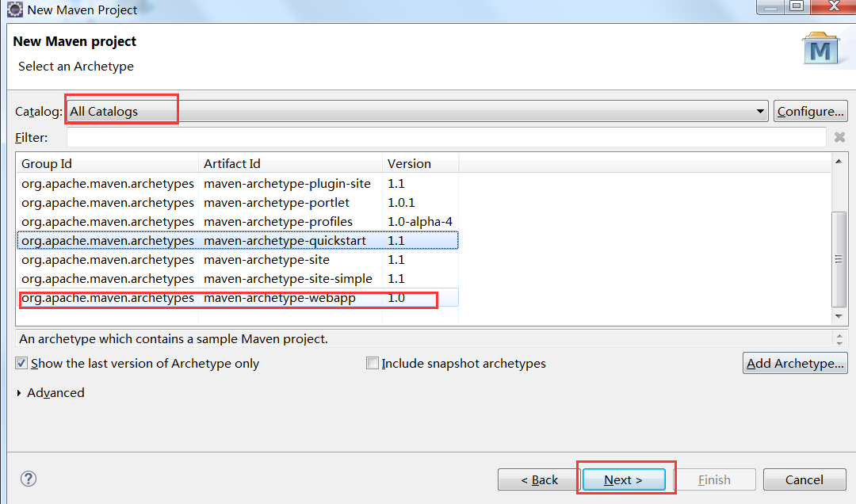Click the archetype list scrollbar thumb
Image resolution: width=856 pixels, height=504 pixels.
point(839,259)
